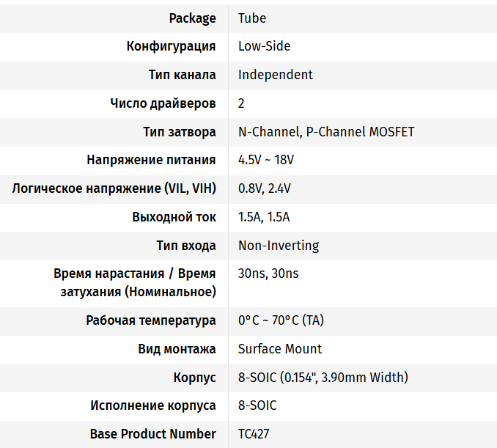Screen dimensions: 497x448
Task: Click the "Исполнение корпуса" label
Action: click(153, 405)
